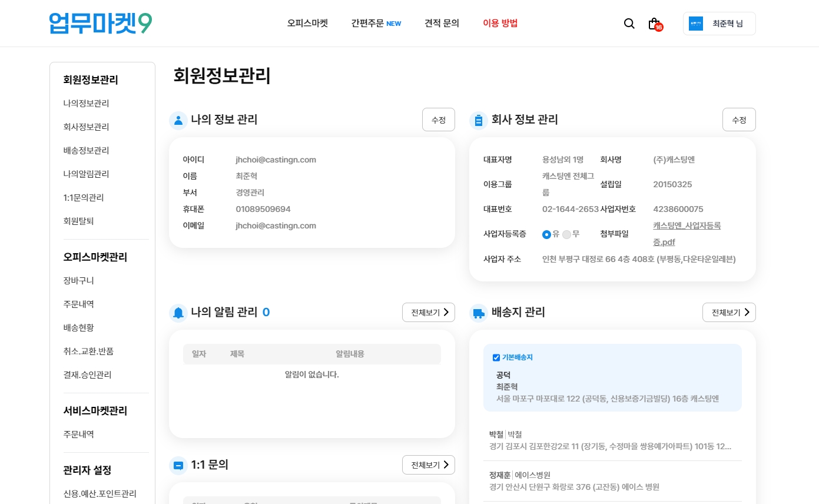
Task: Click the 업무마켓9 logo
Action: tap(101, 24)
